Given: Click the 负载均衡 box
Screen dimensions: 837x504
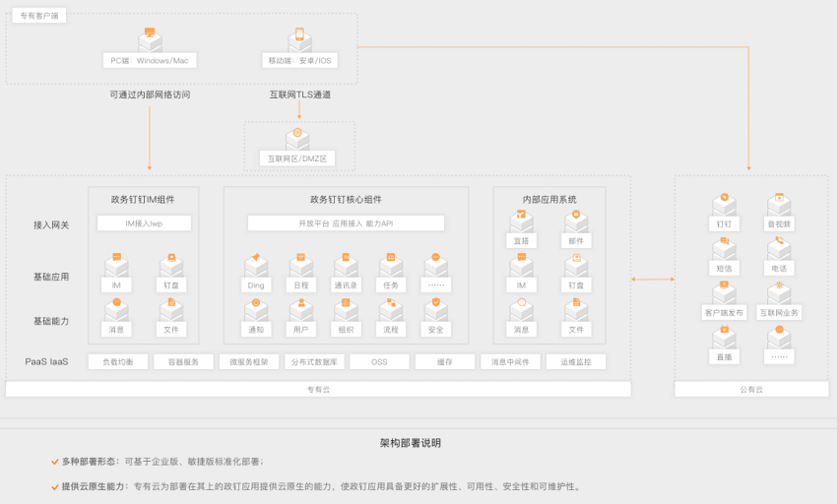Looking at the screenshot, I should tap(118, 361).
